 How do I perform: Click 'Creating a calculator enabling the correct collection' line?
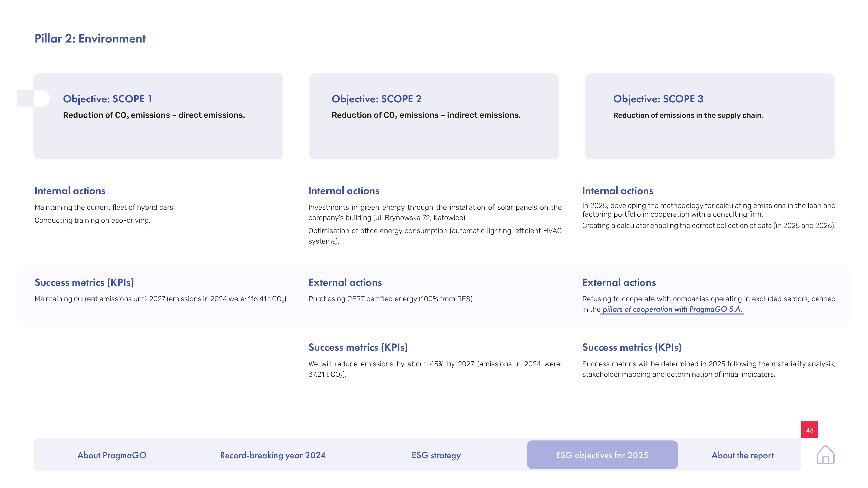coord(709,226)
